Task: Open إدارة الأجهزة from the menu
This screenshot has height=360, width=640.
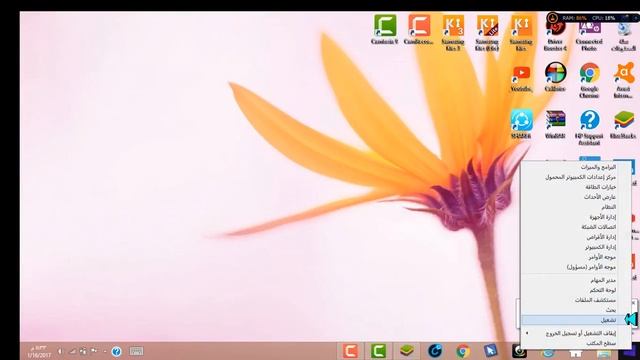Action: (576, 217)
